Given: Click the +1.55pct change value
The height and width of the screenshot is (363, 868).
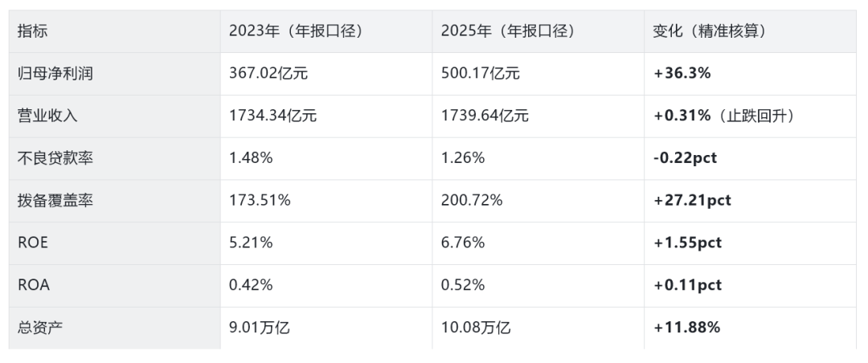Looking at the screenshot, I should click(688, 243).
